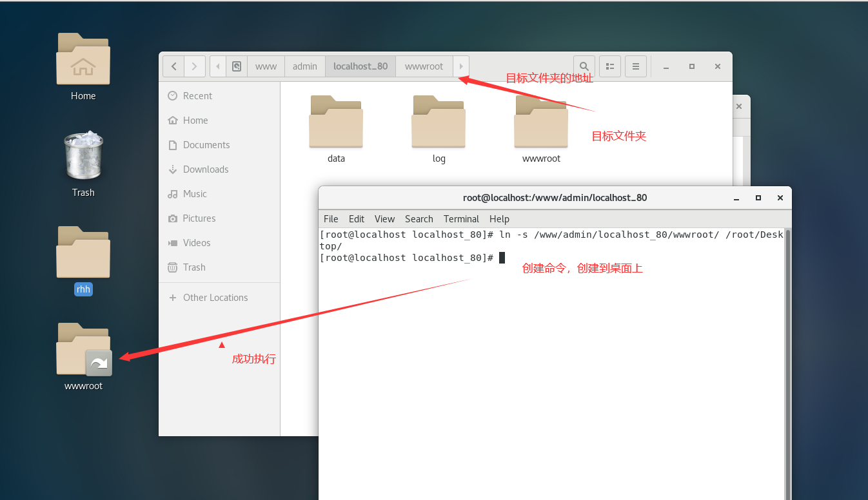This screenshot has height=500, width=868.
Task: Click the wwwroot shortcut on the desktop
Action: (83, 350)
